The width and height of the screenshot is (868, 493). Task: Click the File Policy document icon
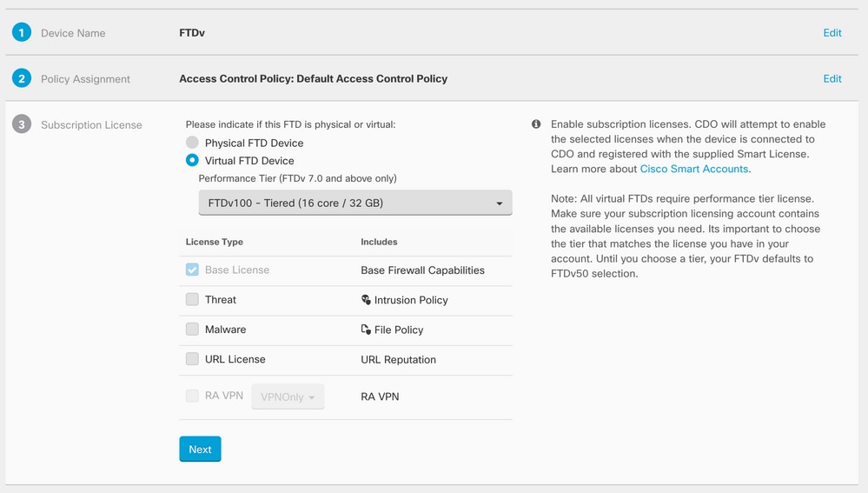pos(366,330)
